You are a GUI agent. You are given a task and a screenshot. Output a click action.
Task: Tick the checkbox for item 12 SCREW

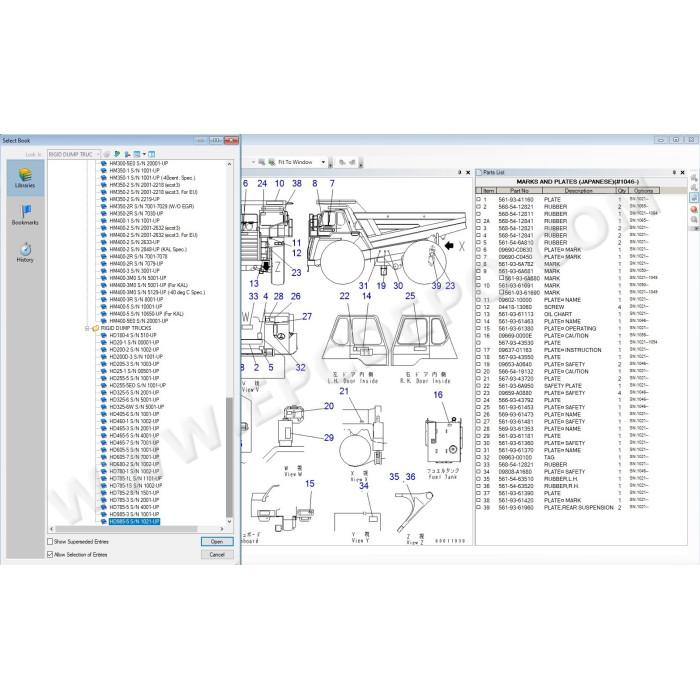coord(479,307)
